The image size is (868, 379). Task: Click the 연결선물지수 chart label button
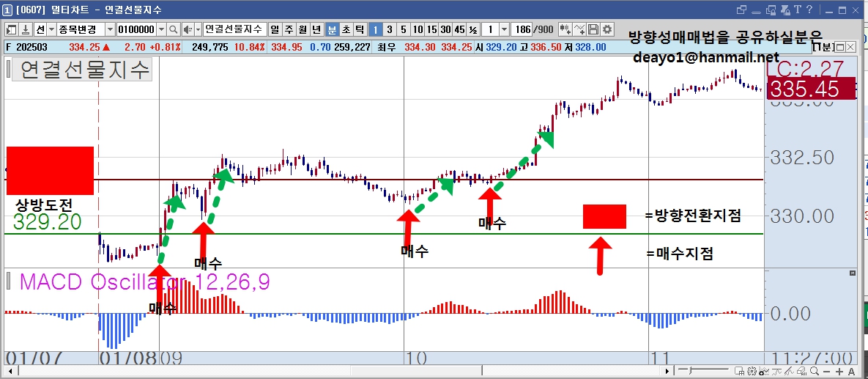(x=233, y=29)
